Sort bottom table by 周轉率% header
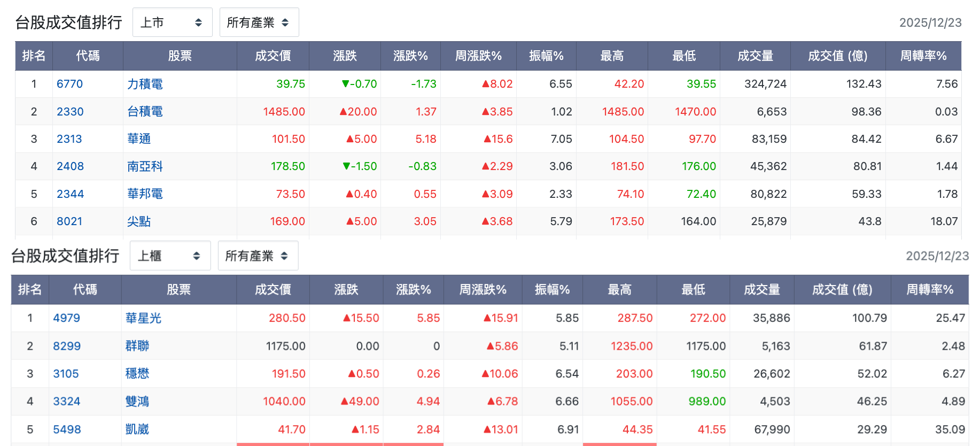 (x=930, y=289)
